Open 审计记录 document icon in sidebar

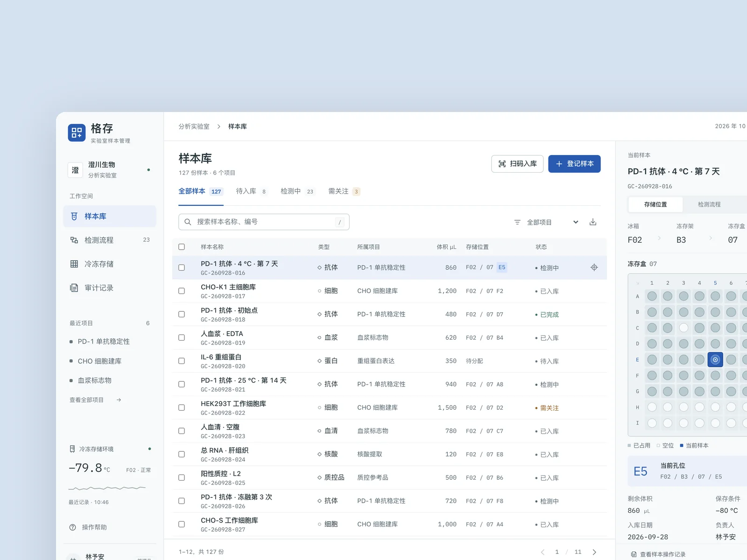point(74,288)
